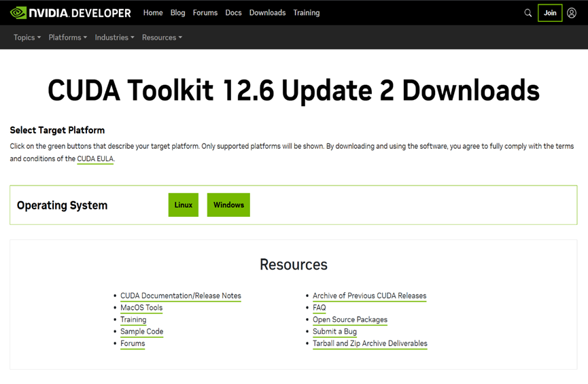588x384 pixels.
Task: Click the NVIDIA Developer logo
Action: 70,13
